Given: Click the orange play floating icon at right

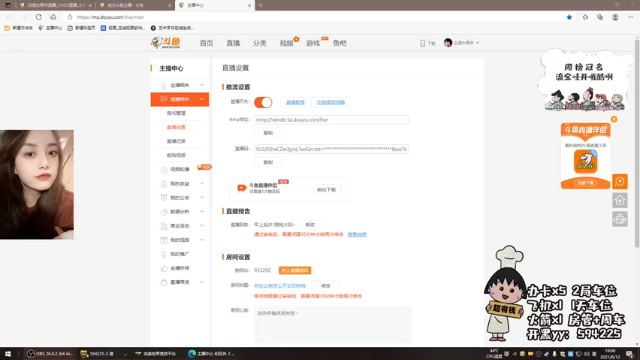Looking at the screenshot, I should click(620, 181).
